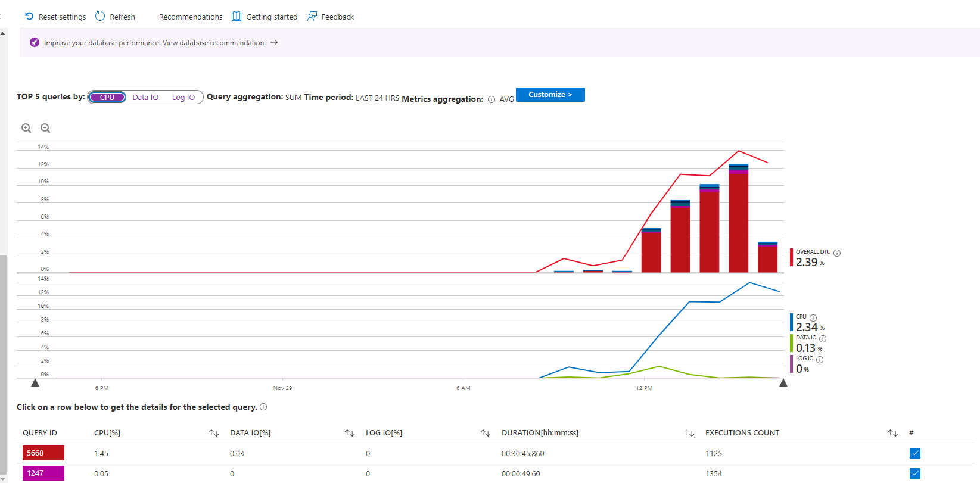This screenshot has height=483, width=980.
Task: Click the left timeline range marker triangle
Action: [x=35, y=382]
